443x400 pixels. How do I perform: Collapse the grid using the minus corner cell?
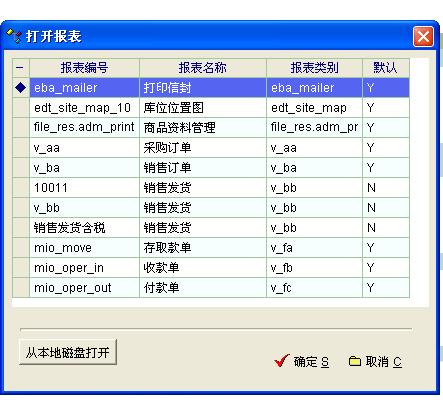[x=21, y=68]
